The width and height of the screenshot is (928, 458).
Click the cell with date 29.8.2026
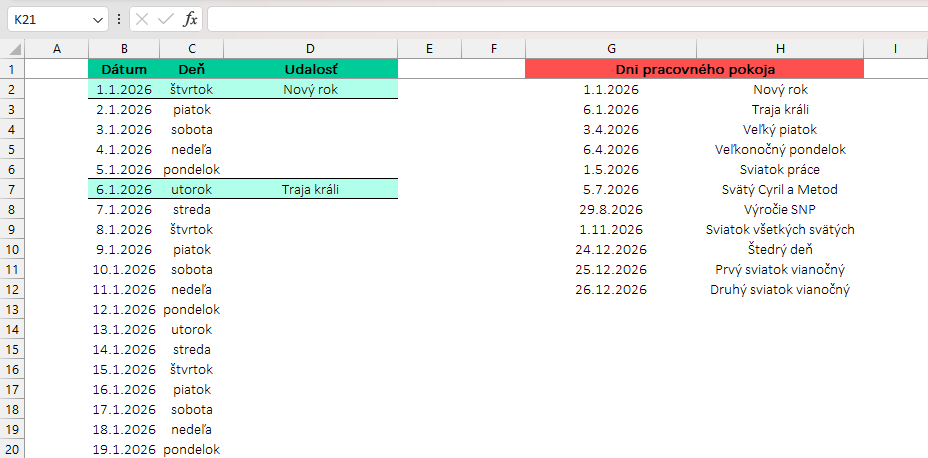click(x=610, y=209)
